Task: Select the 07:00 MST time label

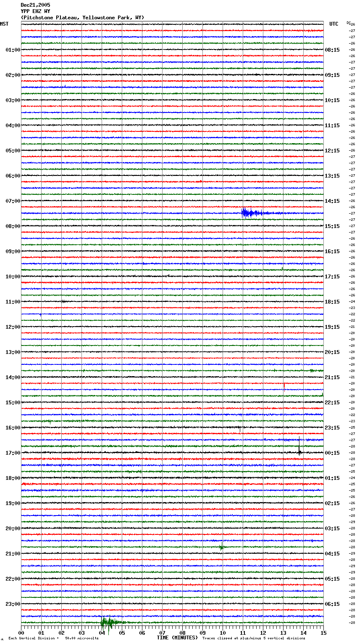Action: coord(13,201)
